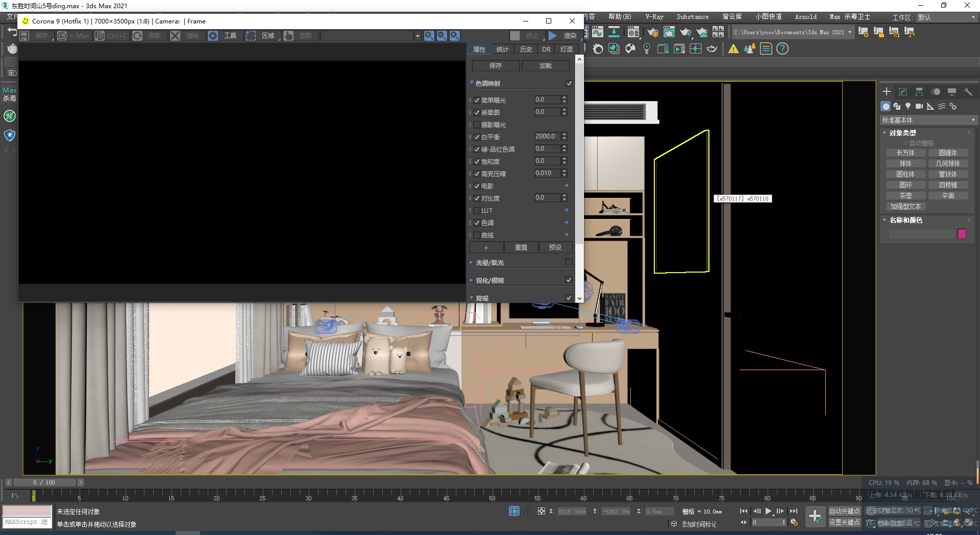Select the Lights bulb category icon

pos(908,106)
